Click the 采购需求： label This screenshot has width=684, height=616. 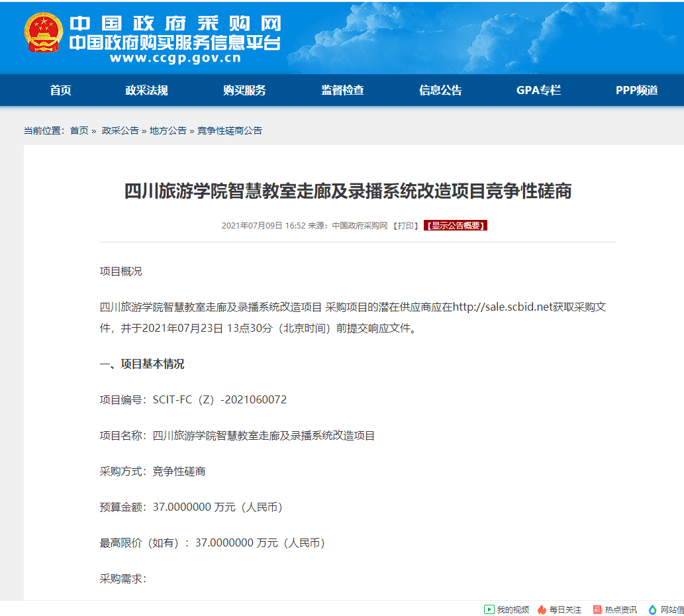click(123, 578)
